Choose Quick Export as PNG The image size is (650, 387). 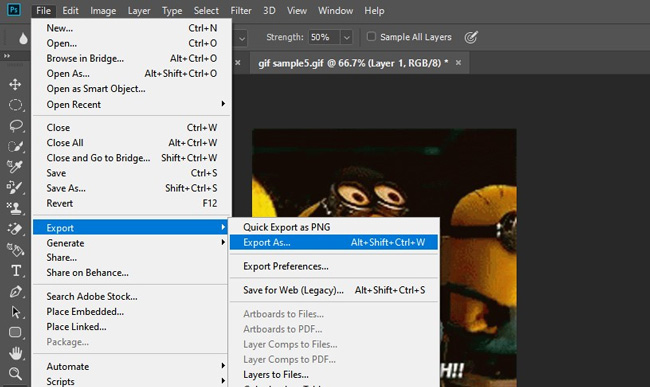334,227
